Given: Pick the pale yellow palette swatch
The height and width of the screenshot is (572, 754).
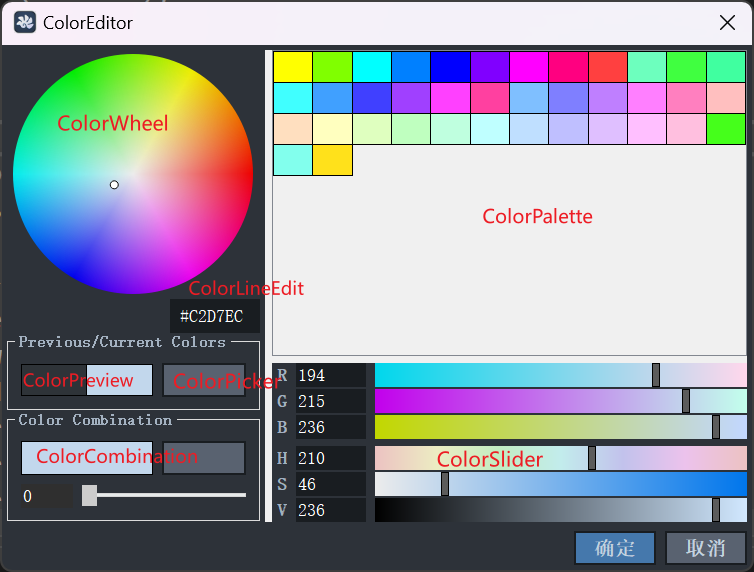Looking at the screenshot, I should click(332, 129).
